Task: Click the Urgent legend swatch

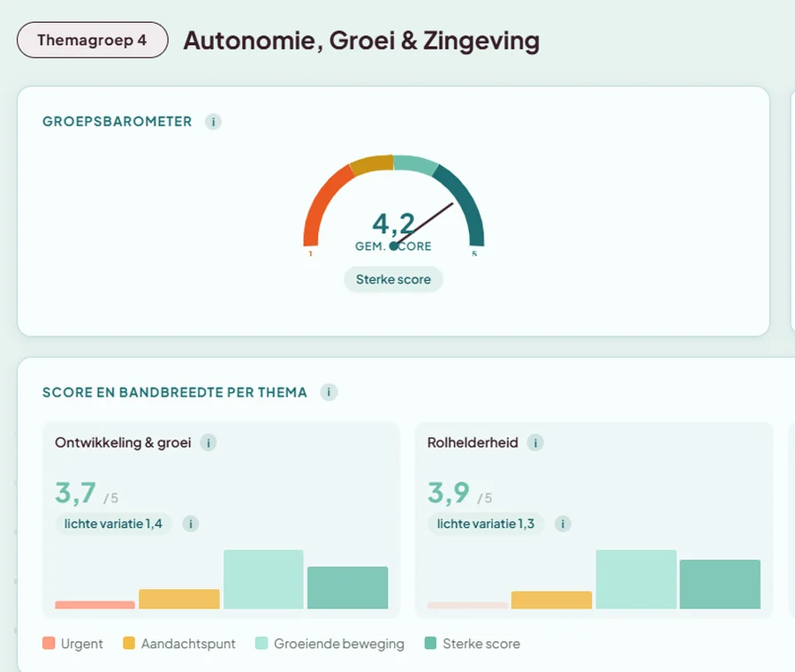Action: point(49,643)
